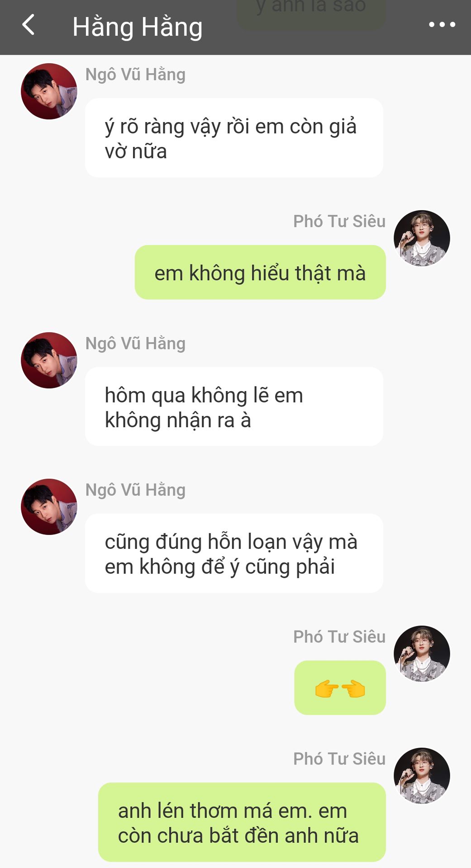Tap the Ngô Vũ Hằng name above 'hôm qua'
Viewport: 471px width, 868px height.
135,344
